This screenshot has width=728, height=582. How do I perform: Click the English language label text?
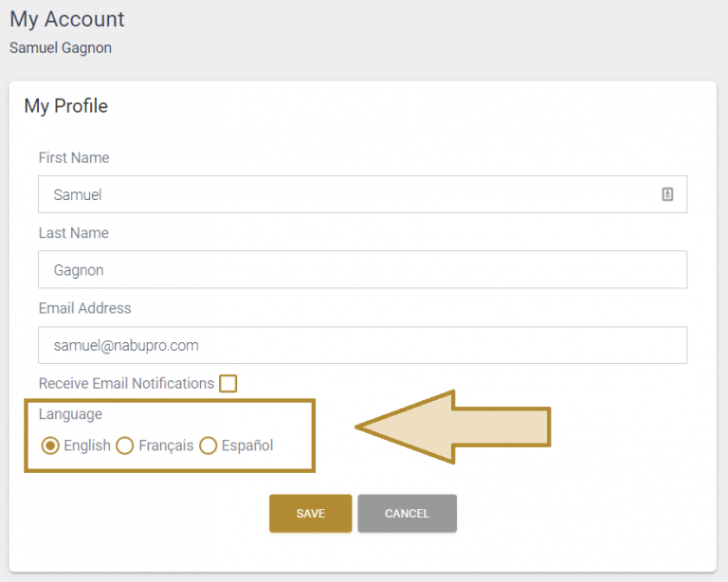pyautogui.click(x=87, y=446)
